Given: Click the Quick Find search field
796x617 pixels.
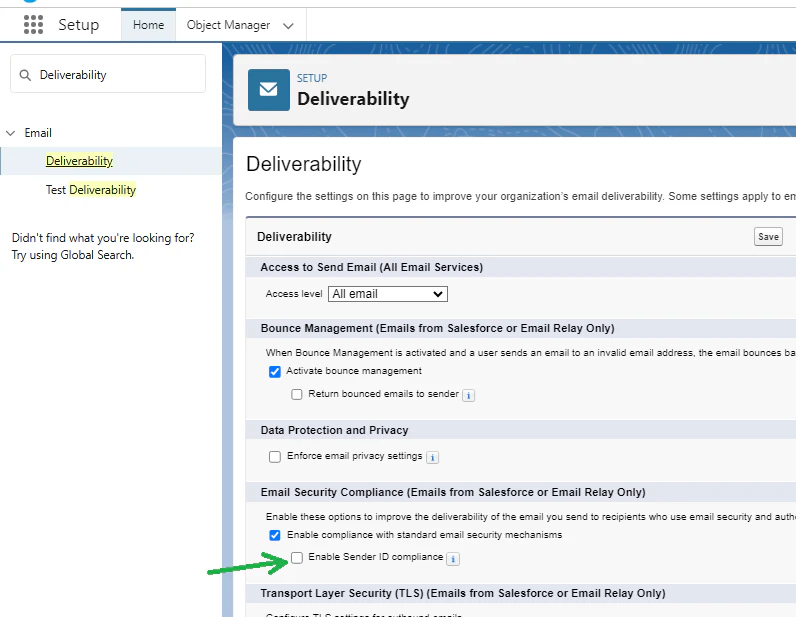Looking at the screenshot, I should (108, 74).
